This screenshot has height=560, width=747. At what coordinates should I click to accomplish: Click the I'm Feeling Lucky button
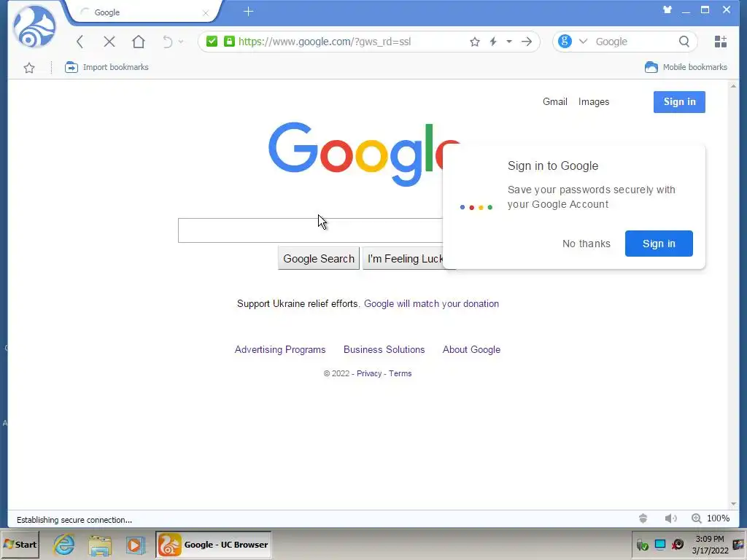tap(403, 259)
